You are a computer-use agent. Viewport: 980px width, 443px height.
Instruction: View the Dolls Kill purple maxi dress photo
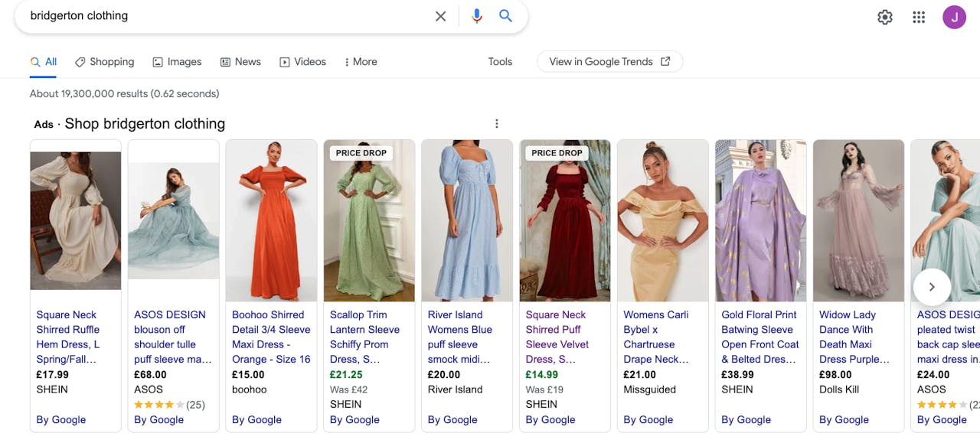tap(859, 220)
